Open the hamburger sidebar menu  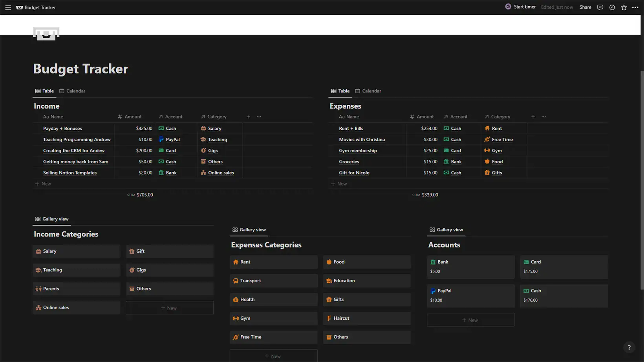(x=8, y=7)
